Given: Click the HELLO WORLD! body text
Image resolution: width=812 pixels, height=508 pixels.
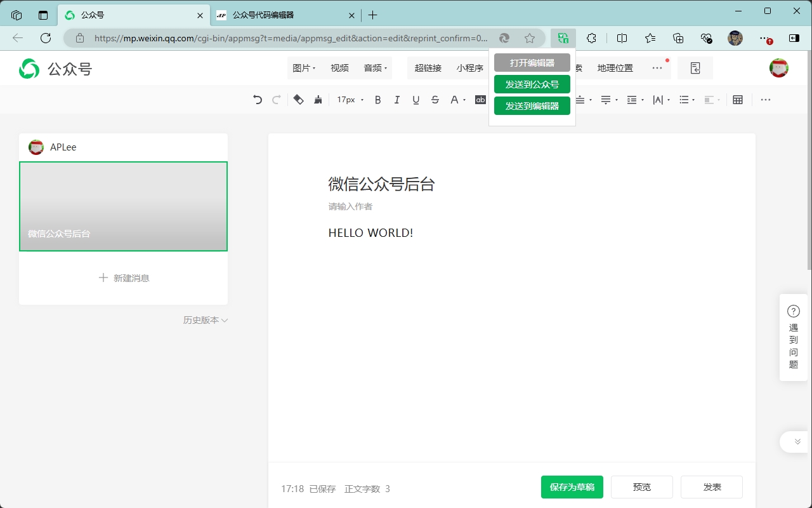Looking at the screenshot, I should click(370, 233).
